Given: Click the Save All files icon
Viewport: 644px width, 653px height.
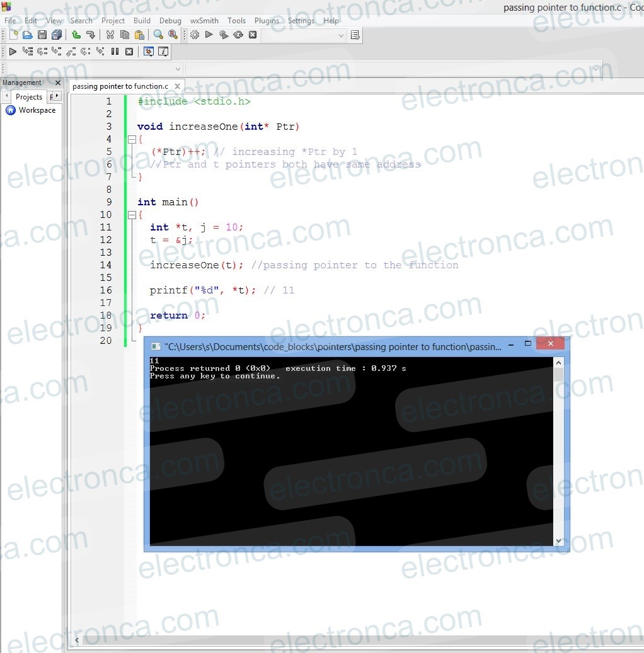Looking at the screenshot, I should click(x=57, y=35).
